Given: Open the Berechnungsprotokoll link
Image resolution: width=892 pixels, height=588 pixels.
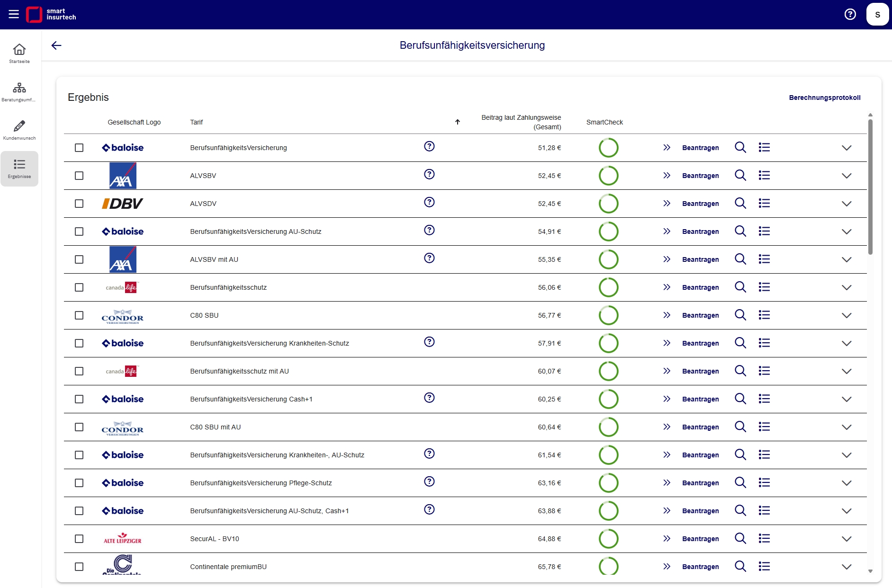Looking at the screenshot, I should tap(824, 98).
